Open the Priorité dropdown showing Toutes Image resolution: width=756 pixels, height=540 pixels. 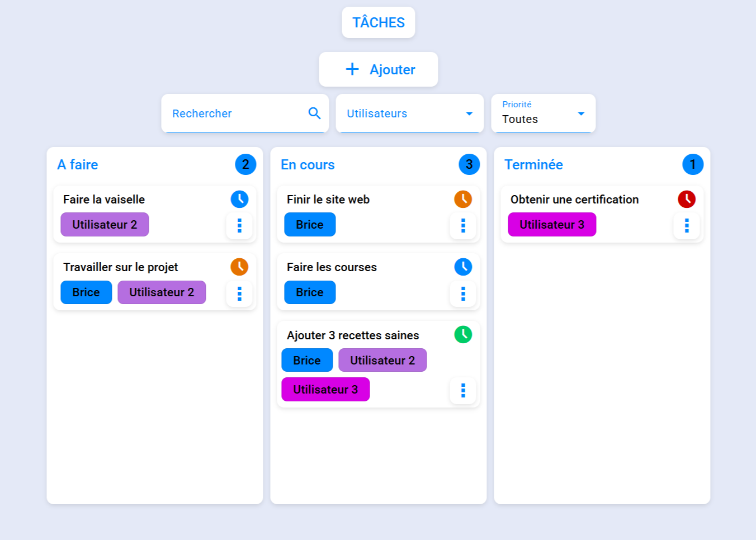click(x=543, y=113)
